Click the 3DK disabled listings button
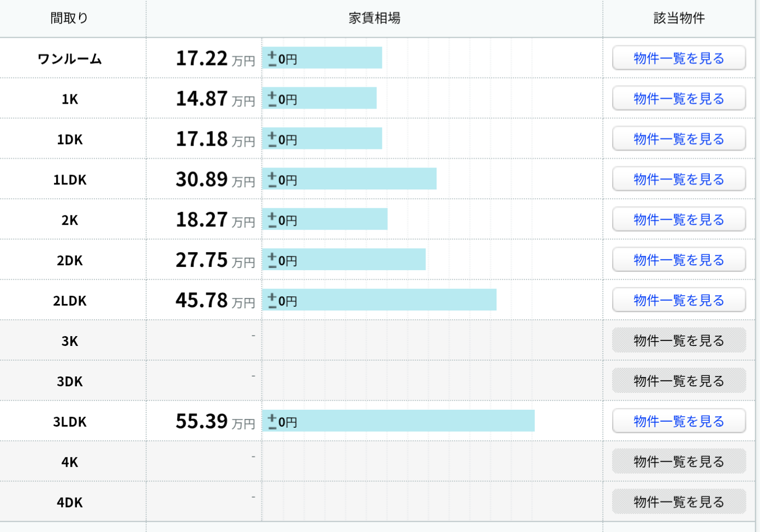 [679, 381]
